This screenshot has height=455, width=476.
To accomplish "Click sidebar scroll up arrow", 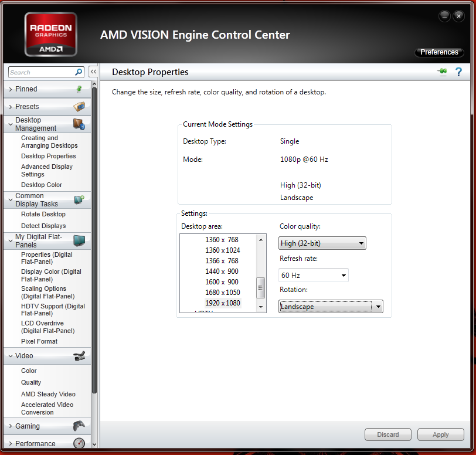I will tap(94, 83).
